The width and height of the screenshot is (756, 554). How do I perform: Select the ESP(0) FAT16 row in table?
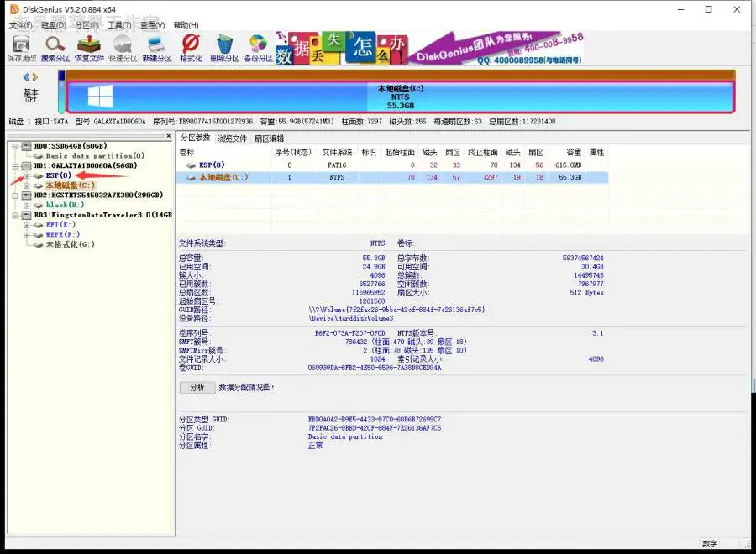[x=392, y=165]
